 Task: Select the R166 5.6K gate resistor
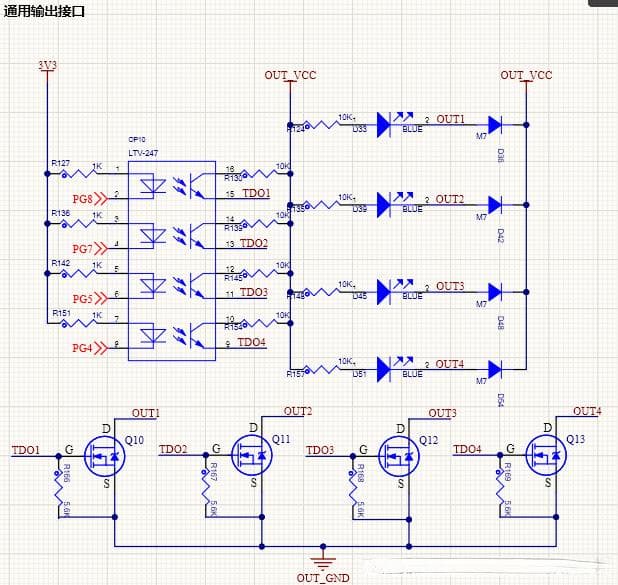tap(58, 487)
